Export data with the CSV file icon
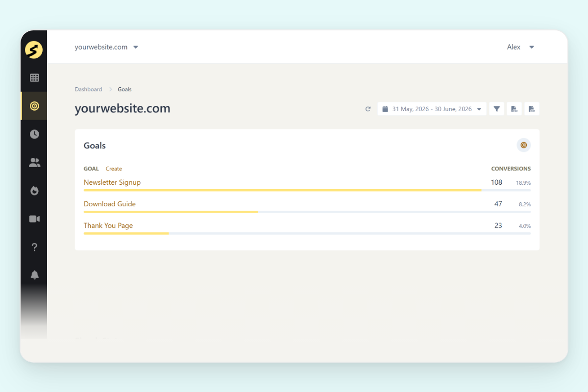Image resolution: width=588 pixels, height=392 pixels. [x=514, y=109]
